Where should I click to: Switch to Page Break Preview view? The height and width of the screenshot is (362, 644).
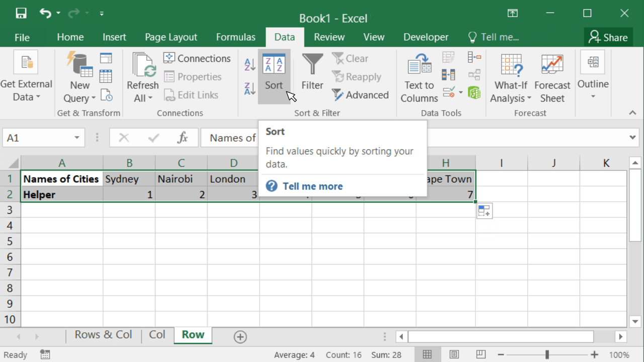[x=481, y=354]
